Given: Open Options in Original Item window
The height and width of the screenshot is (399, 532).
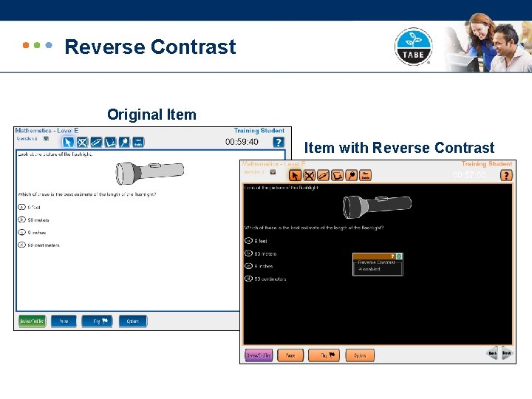Looking at the screenshot, I should (133, 321).
